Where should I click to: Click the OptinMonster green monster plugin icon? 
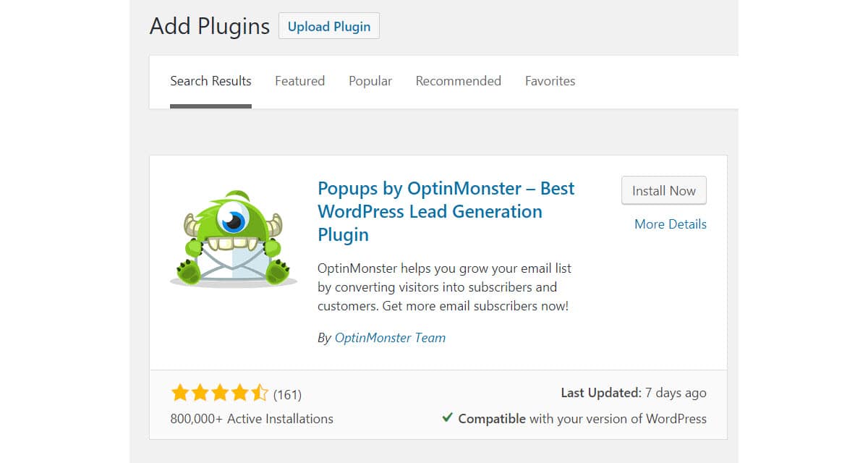(233, 239)
